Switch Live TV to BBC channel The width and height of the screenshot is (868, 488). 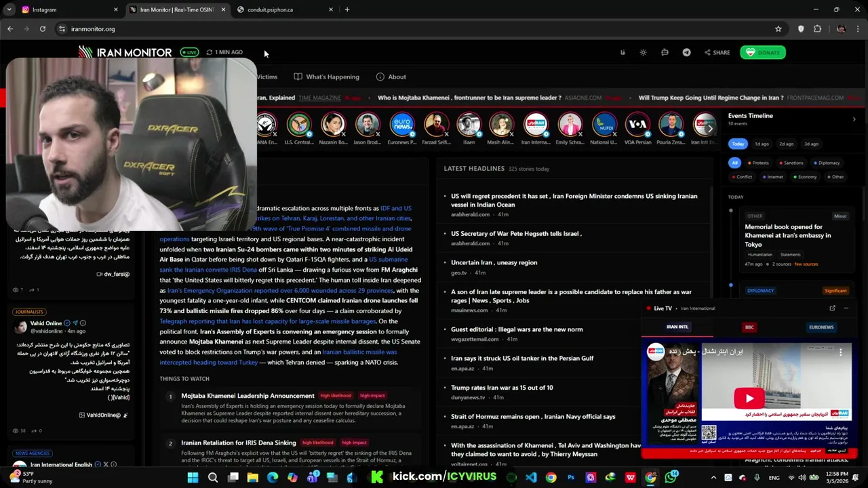(749, 327)
